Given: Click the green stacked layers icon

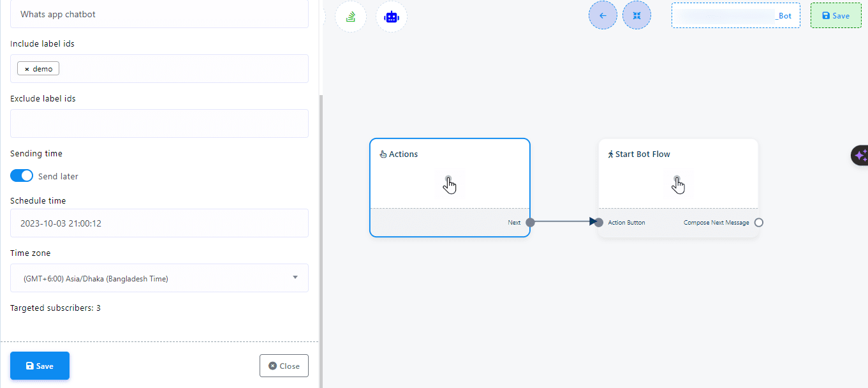Looking at the screenshot, I should [x=350, y=17].
